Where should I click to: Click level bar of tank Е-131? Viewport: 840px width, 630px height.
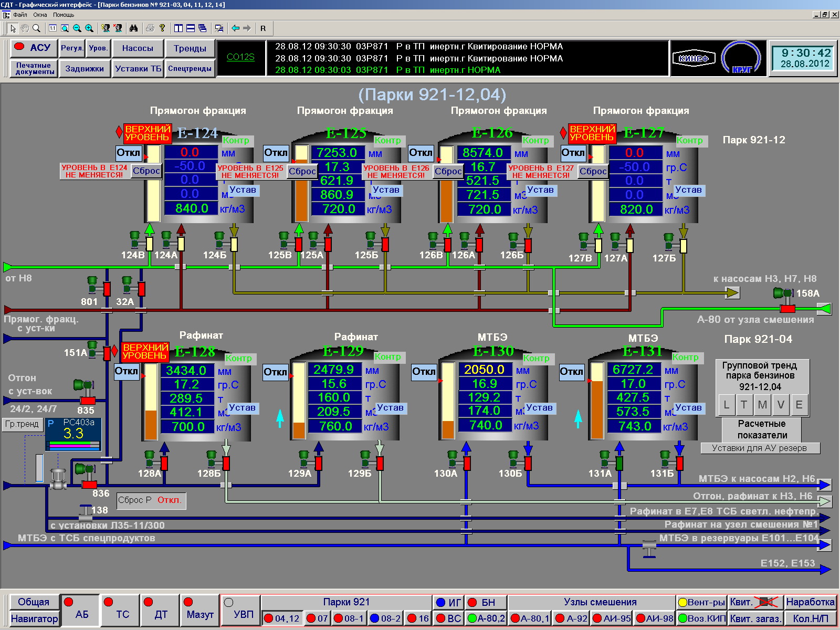(x=597, y=401)
